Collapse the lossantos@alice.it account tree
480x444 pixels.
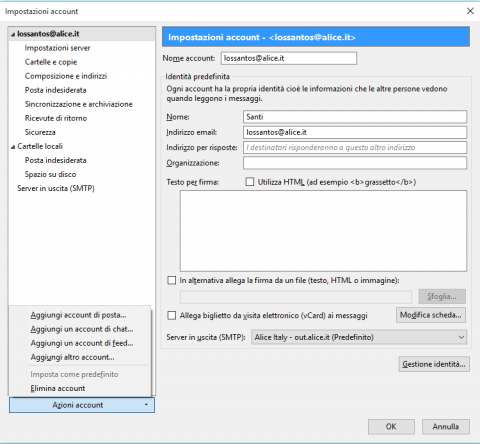(13, 34)
